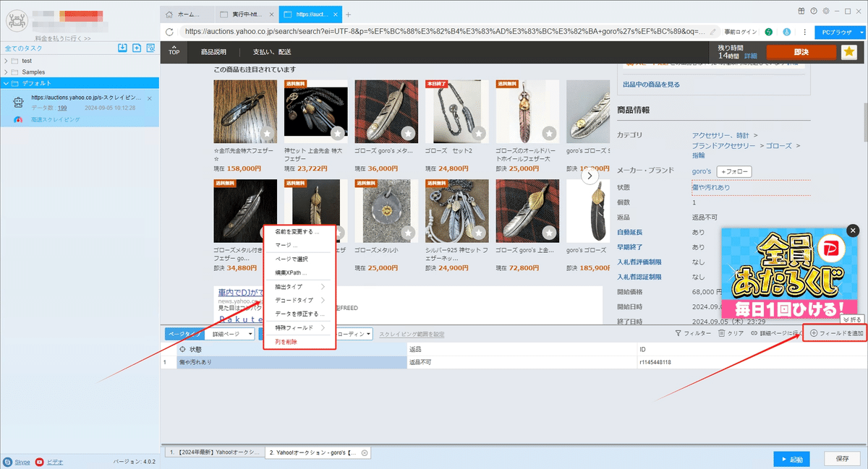This screenshot has height=469, width=868.
Task: Choose データを修正する in context menu
Action: 298,314
